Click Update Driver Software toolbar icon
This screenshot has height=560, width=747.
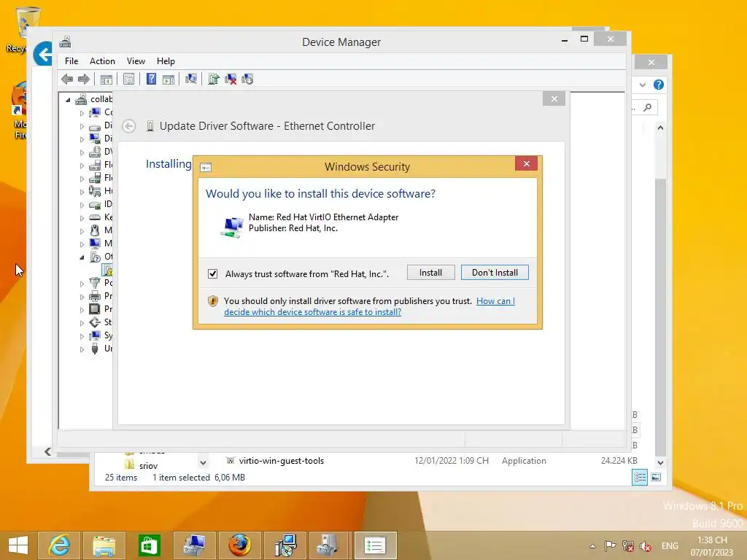coord(214,79)
